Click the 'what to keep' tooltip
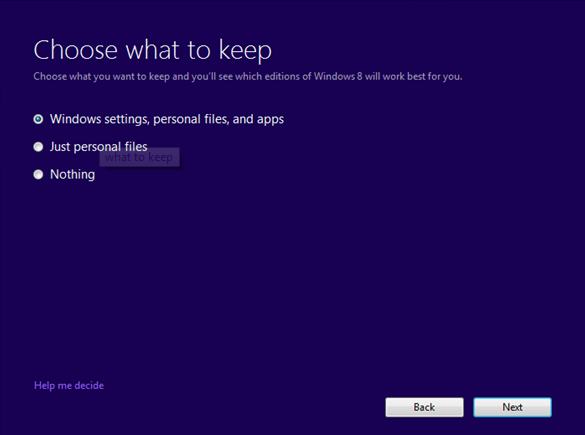The image size is (585, 435). coord(139,157)
